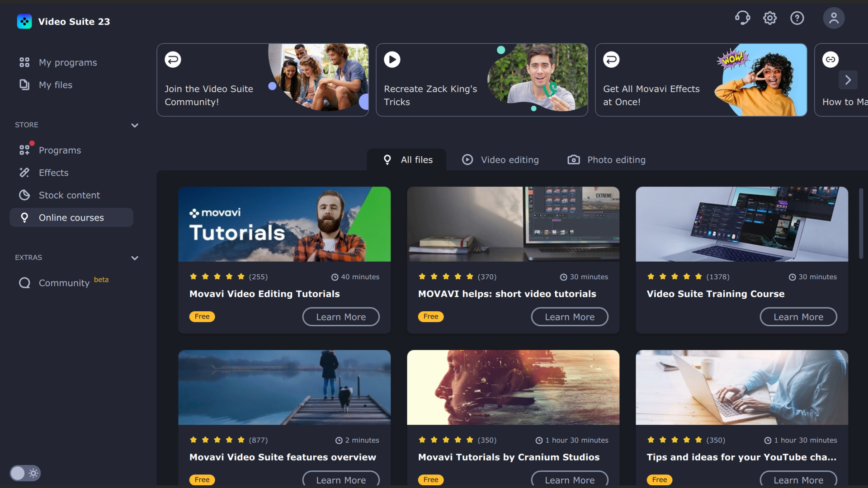
Task: Browse Stock content in the sidebar
Action: tap(70, 195)
